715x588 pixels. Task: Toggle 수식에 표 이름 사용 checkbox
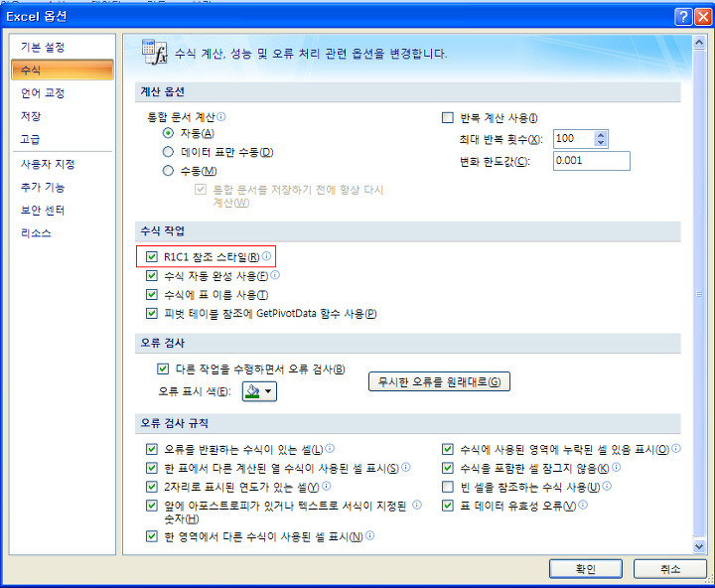pos(152,294)
